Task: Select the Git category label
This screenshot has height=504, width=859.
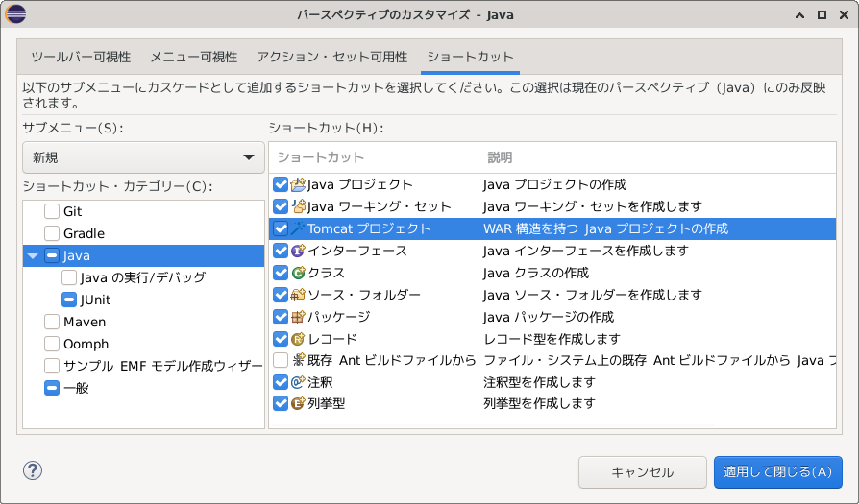Action: (x=72, y=211)
